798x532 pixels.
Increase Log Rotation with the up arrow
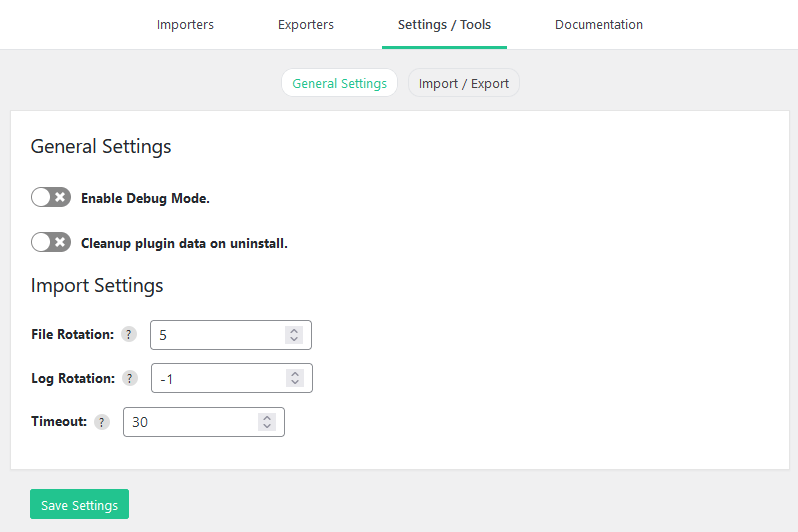295,374
